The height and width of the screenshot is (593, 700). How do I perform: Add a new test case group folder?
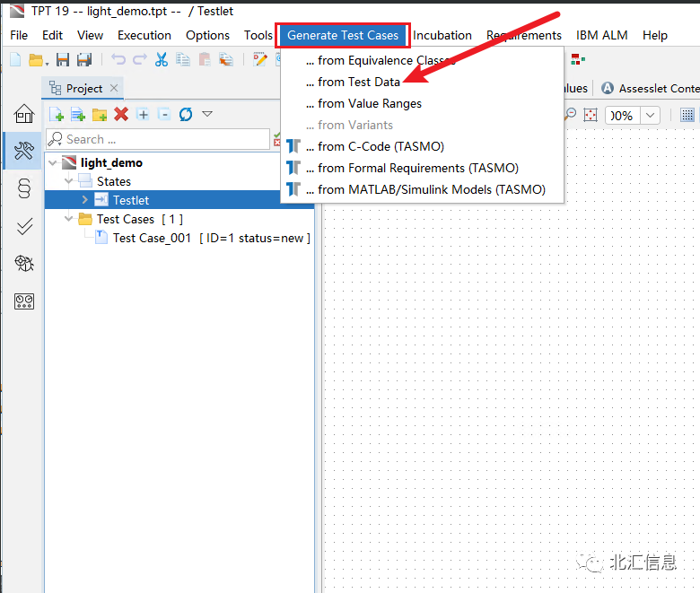coord(100,115)
